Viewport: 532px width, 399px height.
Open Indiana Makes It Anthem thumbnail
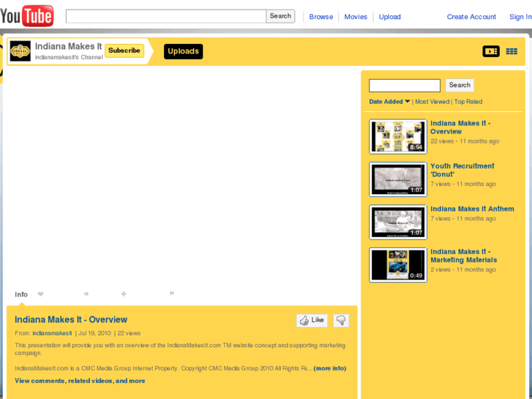pos(398,222)
